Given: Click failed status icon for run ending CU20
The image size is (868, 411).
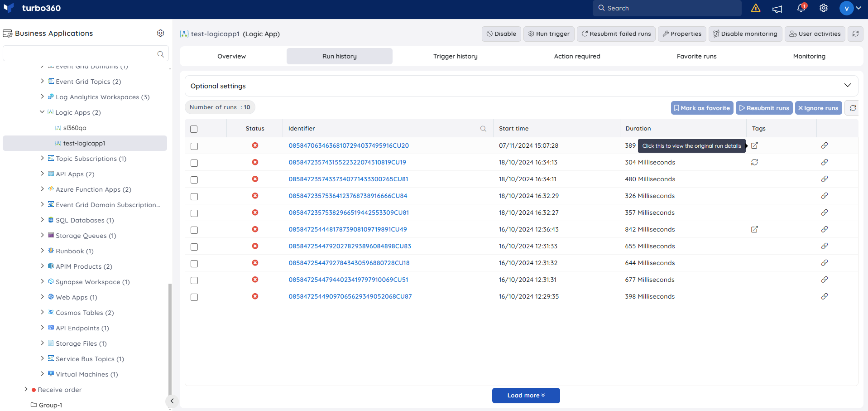Looking at the screenshot, I should (255, 145).
